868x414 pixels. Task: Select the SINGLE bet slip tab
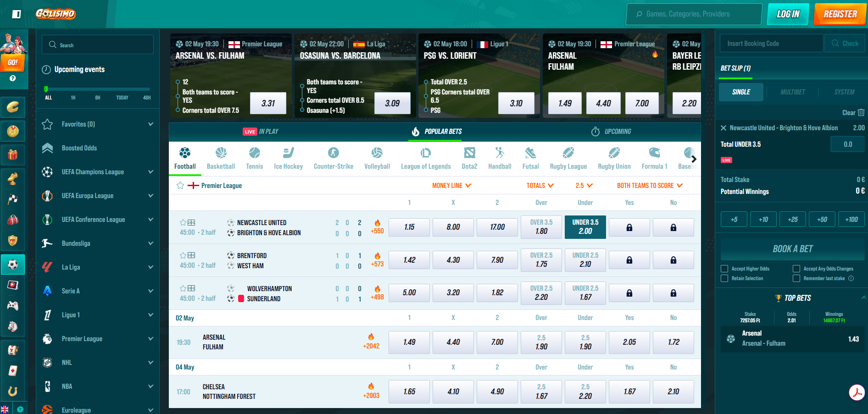(741, 92)
